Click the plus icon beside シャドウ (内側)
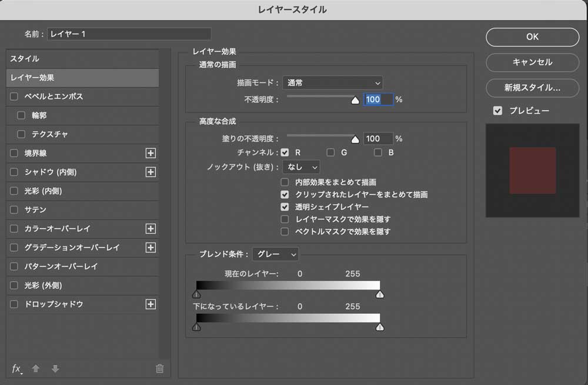588x385 pixels. [152, 172]
